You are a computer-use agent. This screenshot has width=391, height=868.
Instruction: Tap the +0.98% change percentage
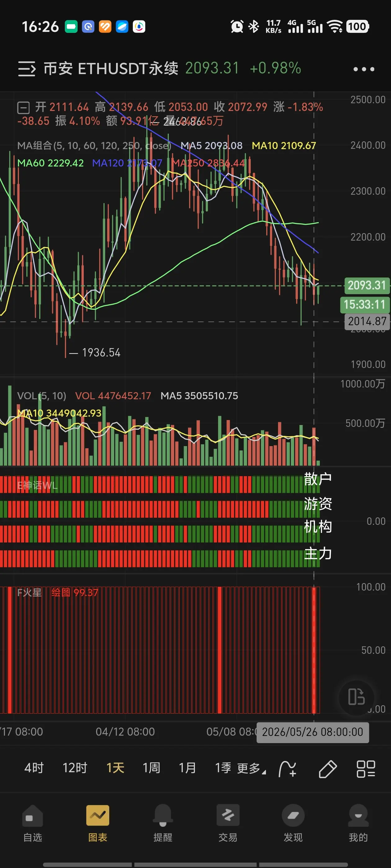275,68
